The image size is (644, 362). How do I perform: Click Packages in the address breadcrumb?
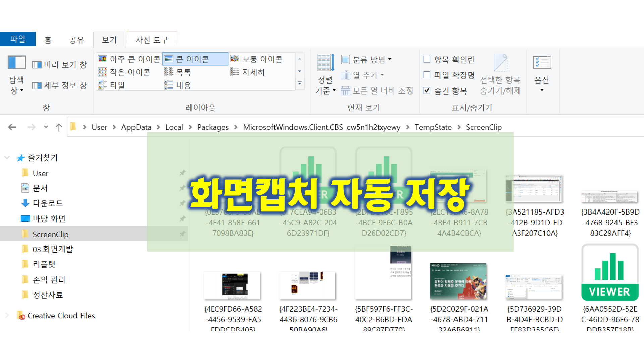pos(213,127)
